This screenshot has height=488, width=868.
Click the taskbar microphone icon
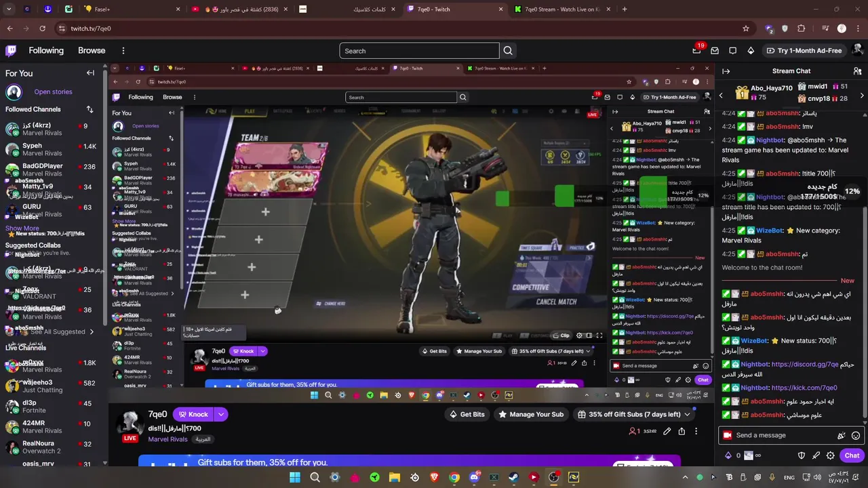coord(772,477)
